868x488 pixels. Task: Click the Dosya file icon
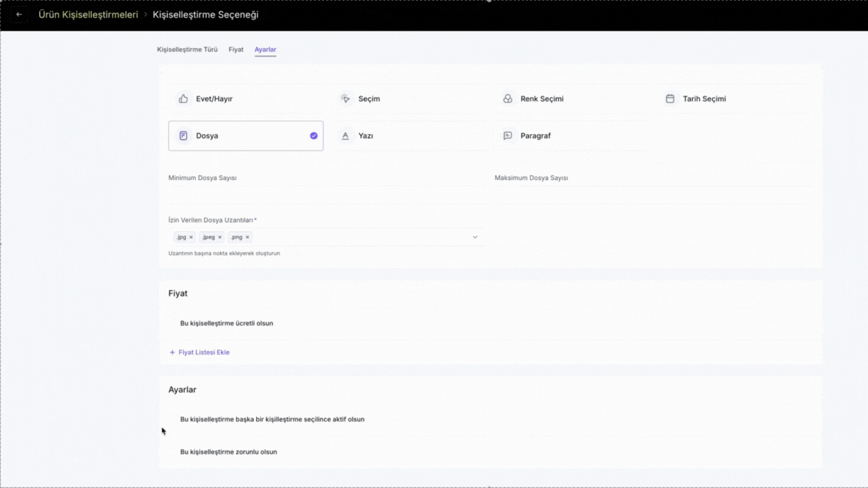tap(183, 136)
